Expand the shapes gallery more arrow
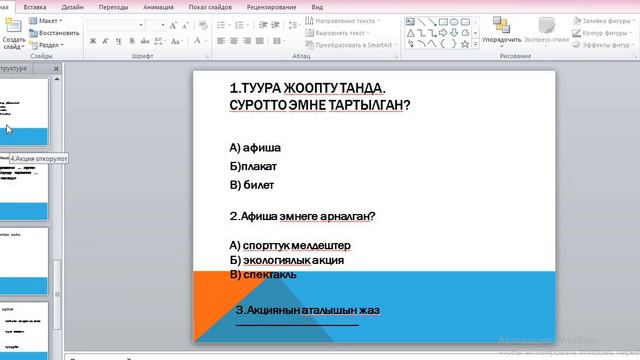The image size is (640, 360). pos(476,44)
